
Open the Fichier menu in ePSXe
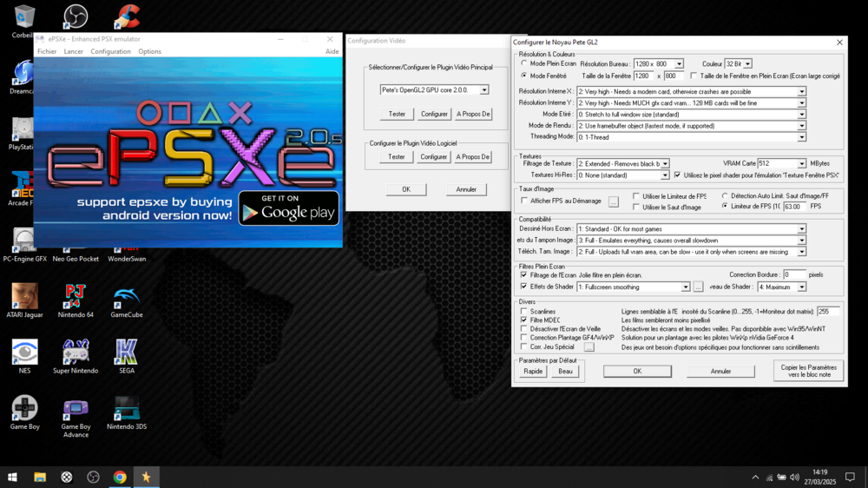point(46,51)
